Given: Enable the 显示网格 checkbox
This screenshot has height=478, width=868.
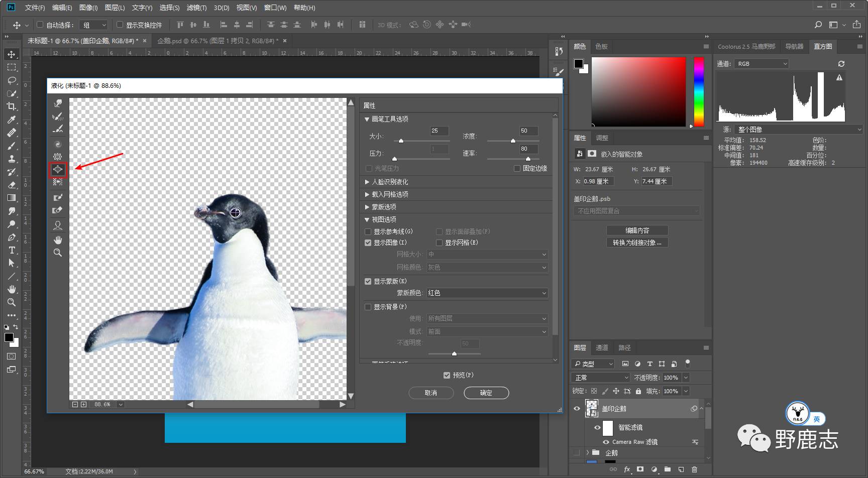Looking at the screenshot, I should pyautogui.click(x=440, y=243).
